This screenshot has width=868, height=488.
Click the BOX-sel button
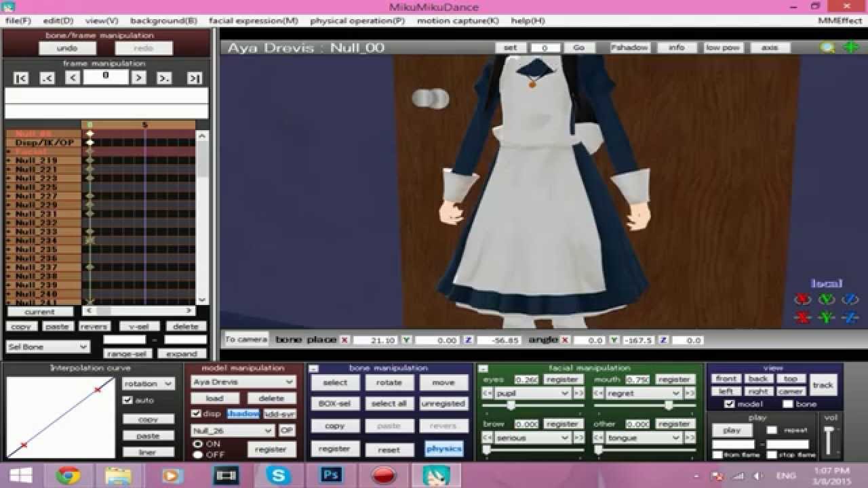(335, 403)
